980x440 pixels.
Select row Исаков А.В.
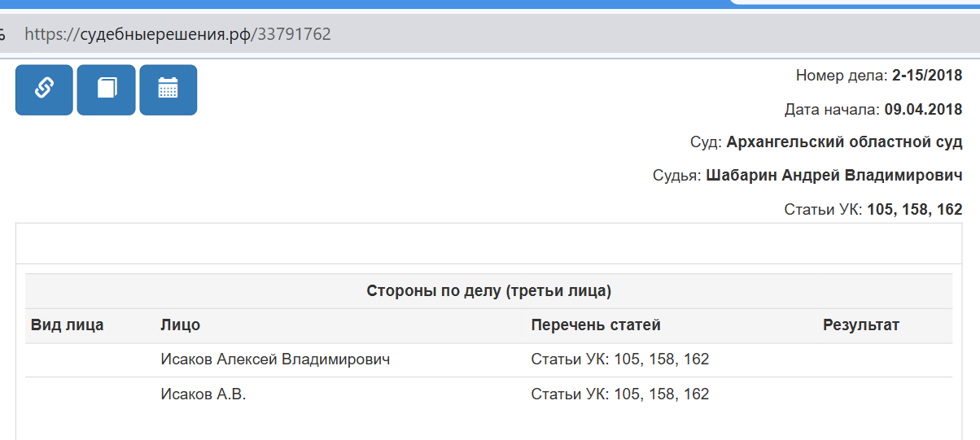[488, 394]
